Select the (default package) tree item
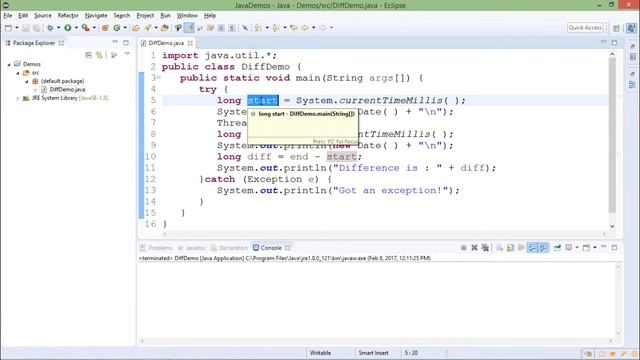This screenshot has width=640, height=360. (58, 81)
